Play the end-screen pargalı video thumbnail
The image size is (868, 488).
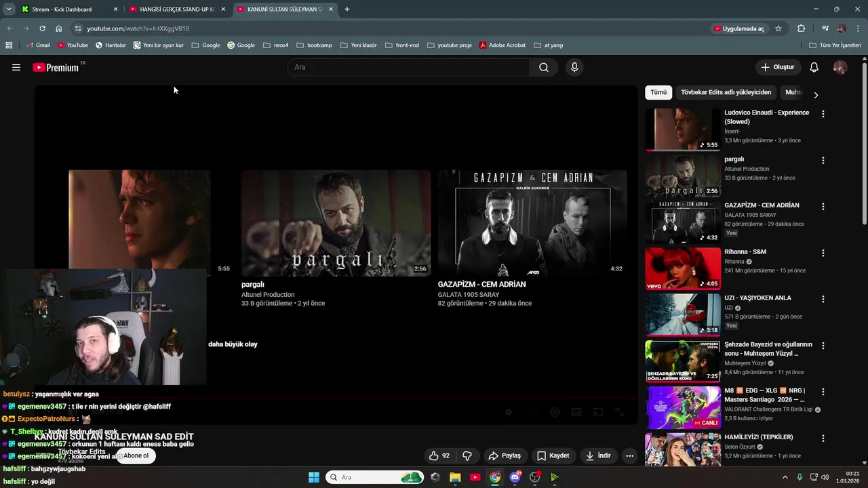pos(336,223)
